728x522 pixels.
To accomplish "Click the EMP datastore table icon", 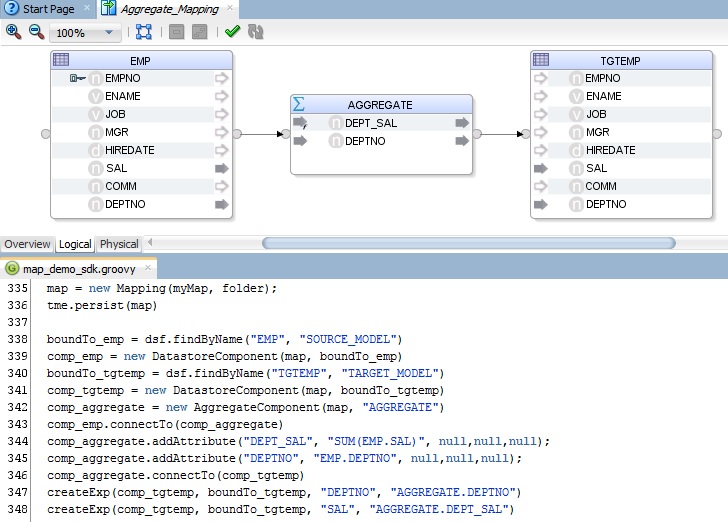I will 61,60.
